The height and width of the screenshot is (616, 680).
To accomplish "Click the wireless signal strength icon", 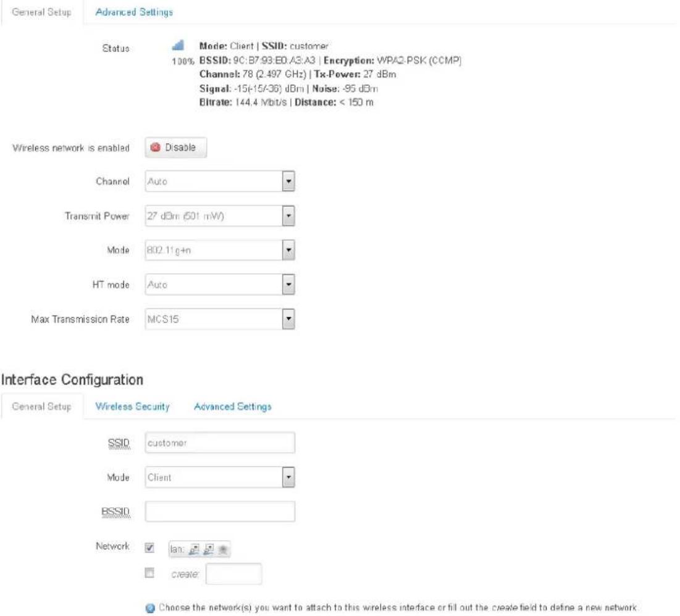I will pyautogui.click(x=178, y=45).
